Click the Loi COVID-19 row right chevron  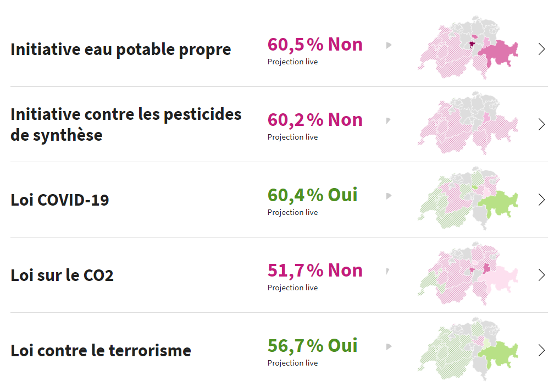542,200
